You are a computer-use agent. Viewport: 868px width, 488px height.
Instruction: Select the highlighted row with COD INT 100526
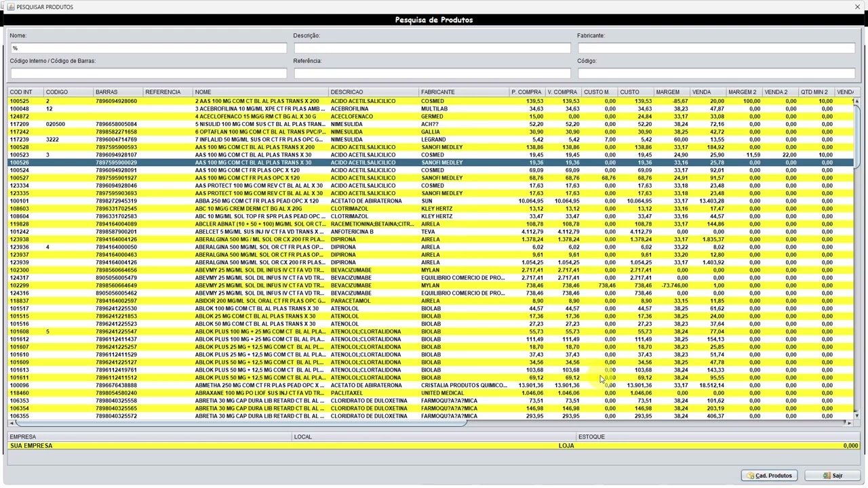(431, 163)
